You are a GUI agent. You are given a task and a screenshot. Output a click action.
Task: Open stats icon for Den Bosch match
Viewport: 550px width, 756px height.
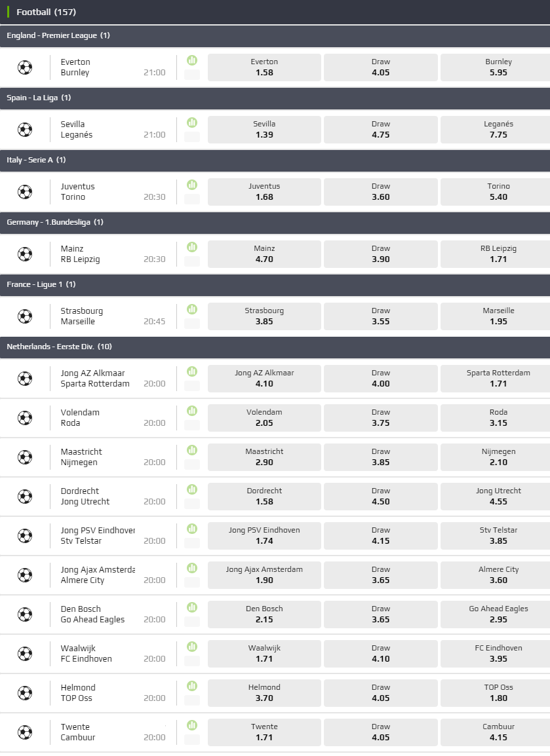(192, 607)
